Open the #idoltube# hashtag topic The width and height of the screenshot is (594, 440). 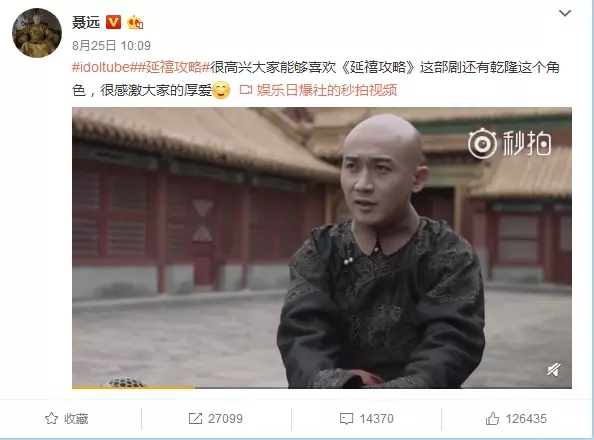pyautogui.click(x=101, y=67)
